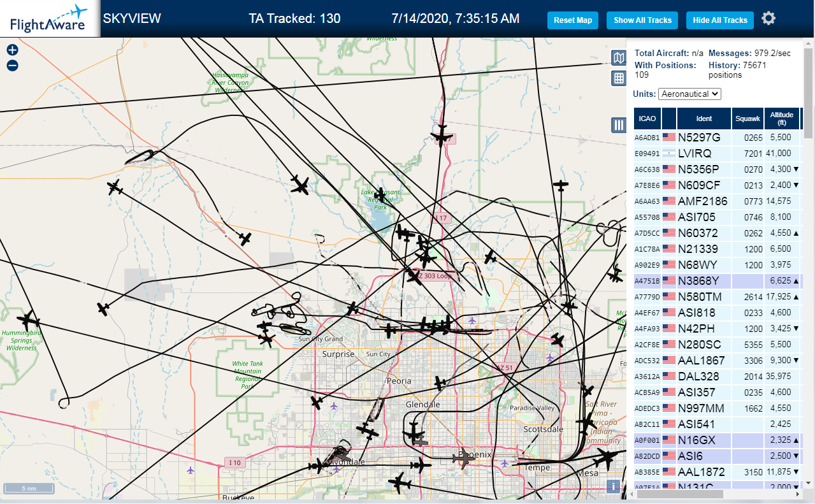Open the map info attribution button

pos(613,486)
